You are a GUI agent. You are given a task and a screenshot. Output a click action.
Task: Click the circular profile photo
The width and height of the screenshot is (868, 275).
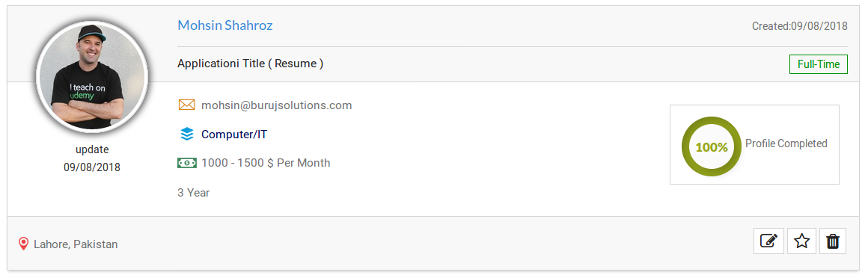92,77
